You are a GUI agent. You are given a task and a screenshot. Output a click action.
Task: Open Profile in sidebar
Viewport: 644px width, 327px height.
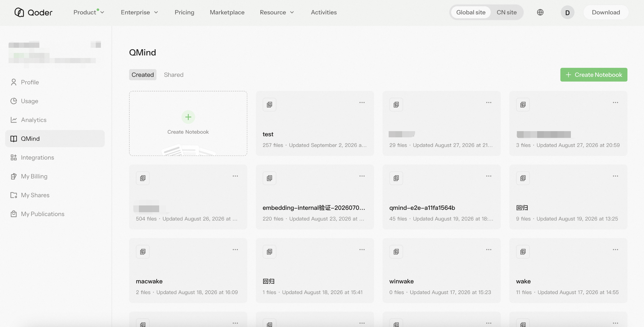(x=55, y=82)
